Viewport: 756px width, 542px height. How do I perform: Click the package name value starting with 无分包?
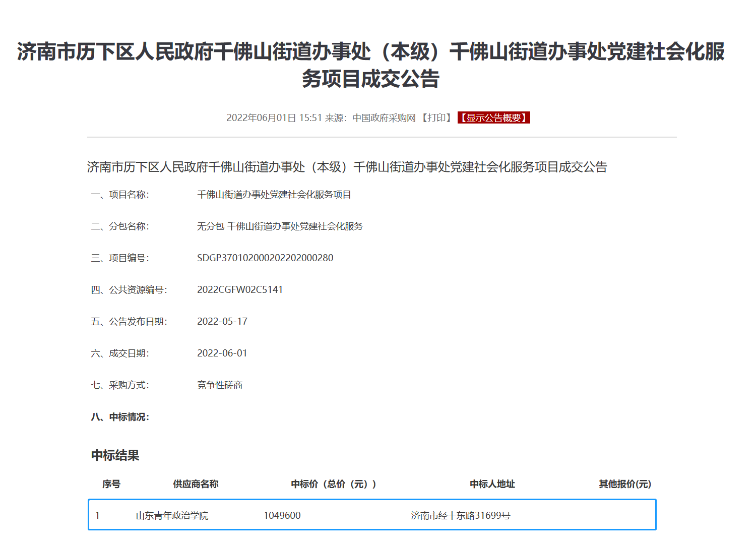coord(280,226)
